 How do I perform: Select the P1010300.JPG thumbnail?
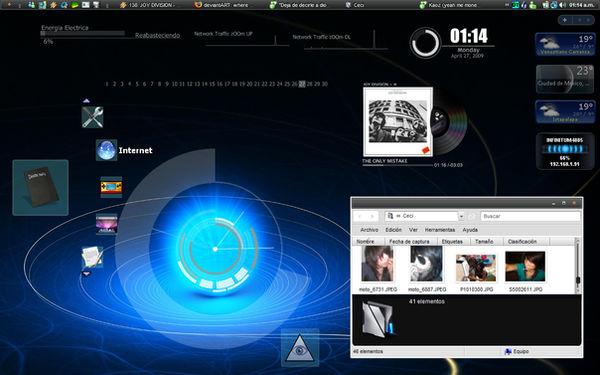(x=476, y=268)
